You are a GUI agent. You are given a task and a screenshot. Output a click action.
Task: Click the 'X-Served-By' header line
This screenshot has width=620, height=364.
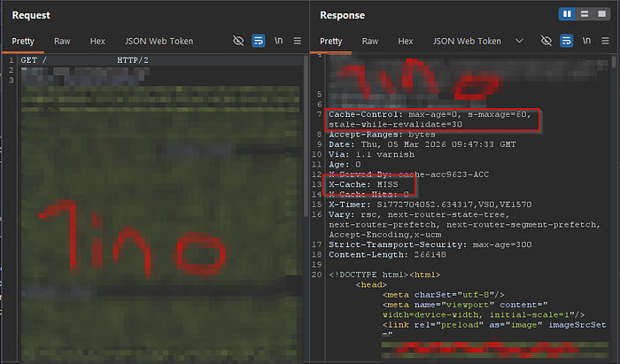click(x=409, y=174)
